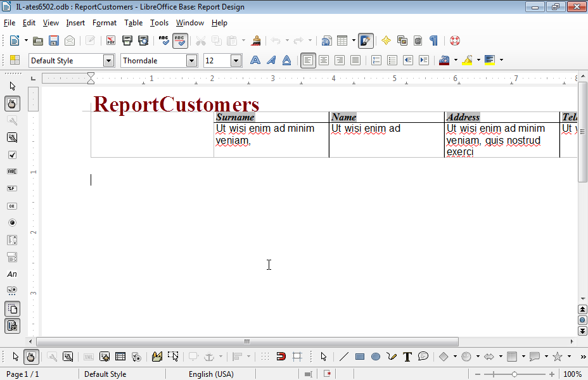Apply Bold formatting
588x380 pixels.
[x=255, y=60]
